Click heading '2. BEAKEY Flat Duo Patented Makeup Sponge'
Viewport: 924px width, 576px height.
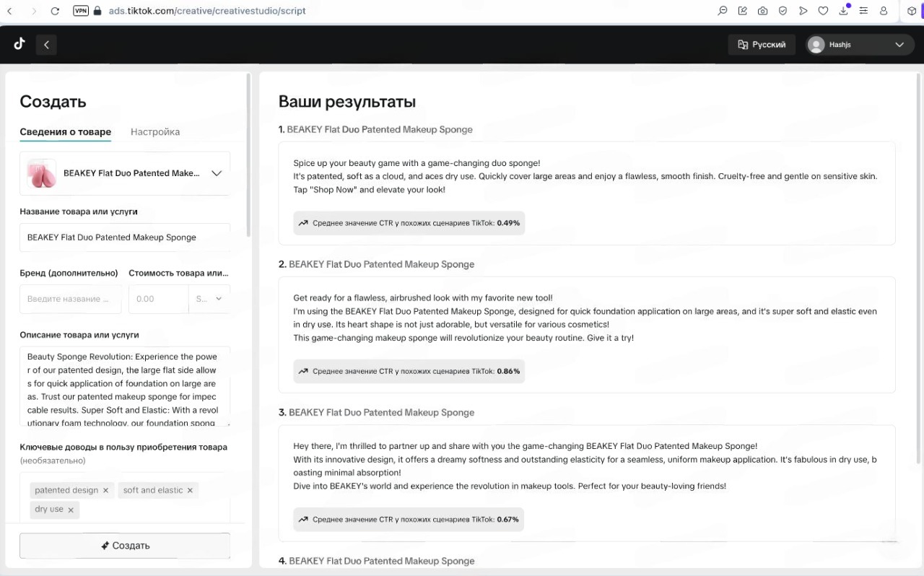[376, 264]
